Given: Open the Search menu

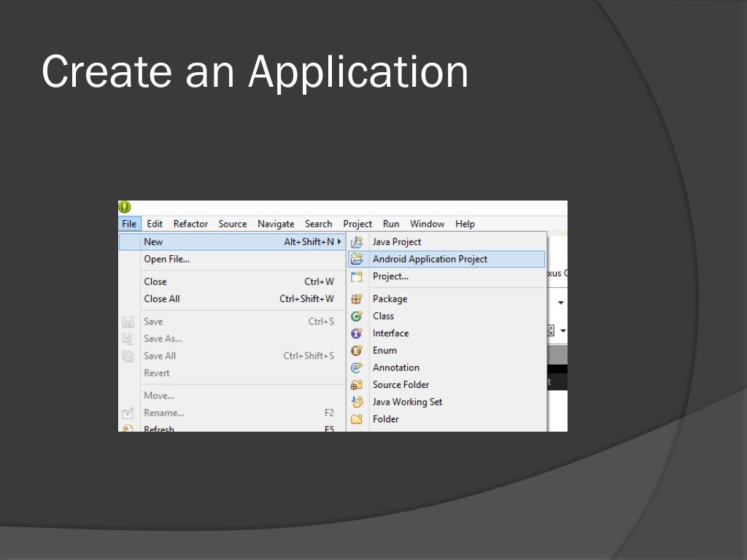Looking at the screenshot, I should 319,224.
